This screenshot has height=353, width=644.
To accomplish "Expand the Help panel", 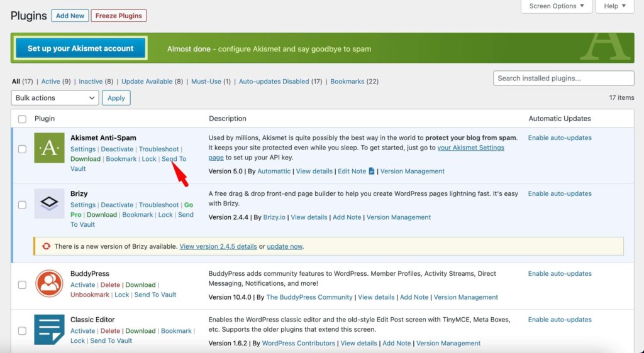I will click(x=614, y=6).
